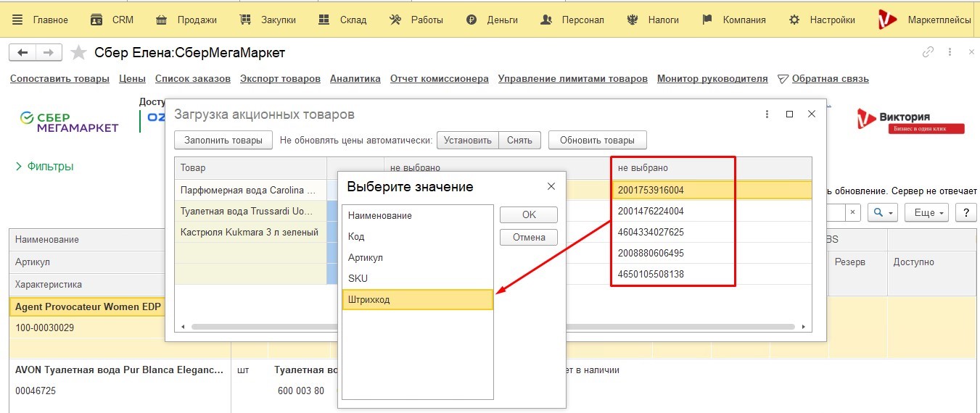Open the Еще dropdown menu
This screenshot has width=980, height=413.
click(927, 212)
